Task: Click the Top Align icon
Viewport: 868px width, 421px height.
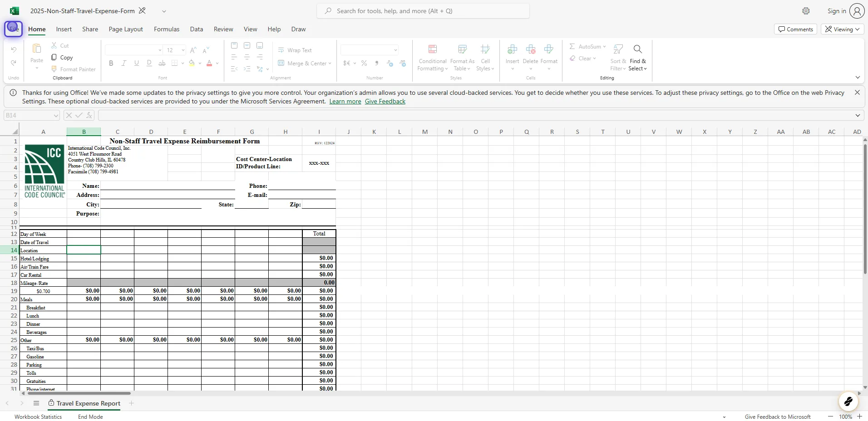Action: pos(234,45)
